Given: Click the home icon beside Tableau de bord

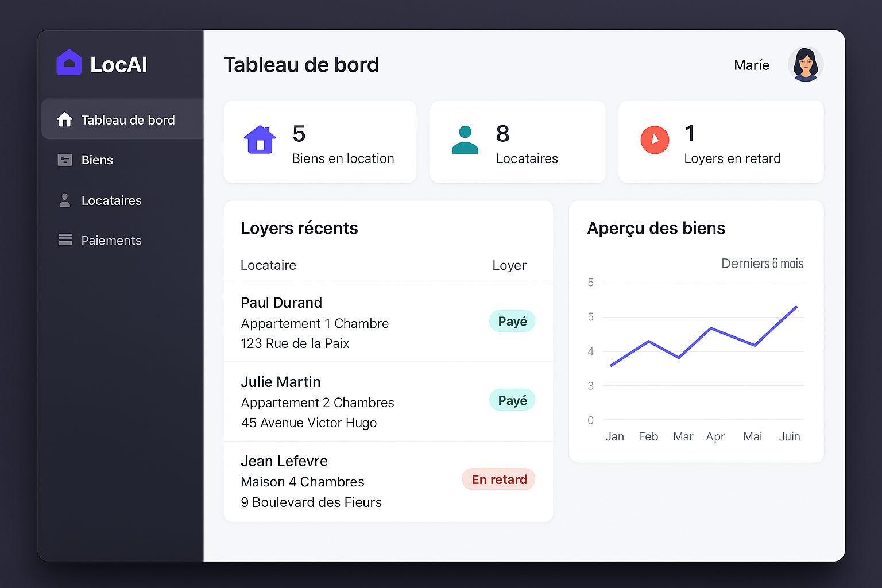Looking at the screenshot, I should (65, 119).
